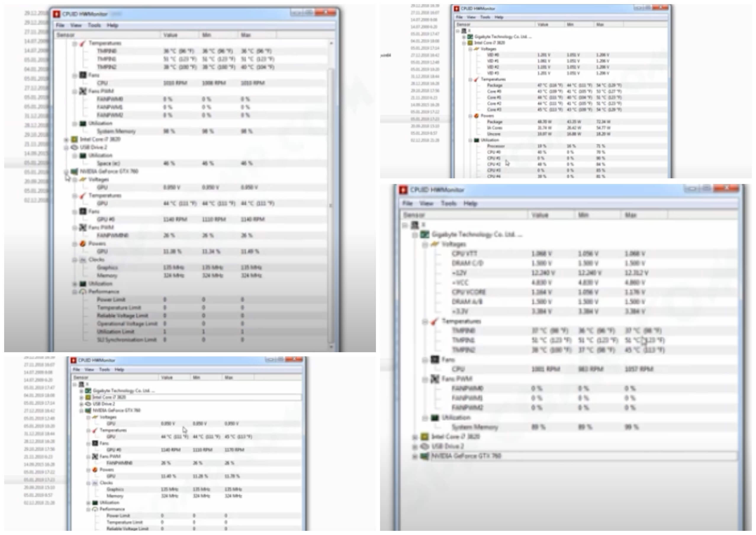756x535 pixels.
Task: Top-left window: click Temperatures thermometer icon above TMPIN0
Action: click(83, 43)
